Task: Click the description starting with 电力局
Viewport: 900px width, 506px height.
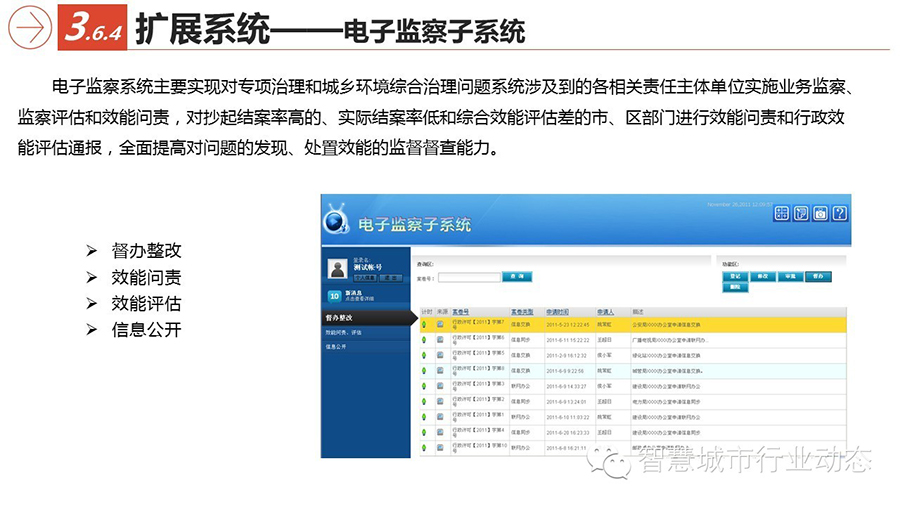Action: pyautogui.click(x=666, y=402)
